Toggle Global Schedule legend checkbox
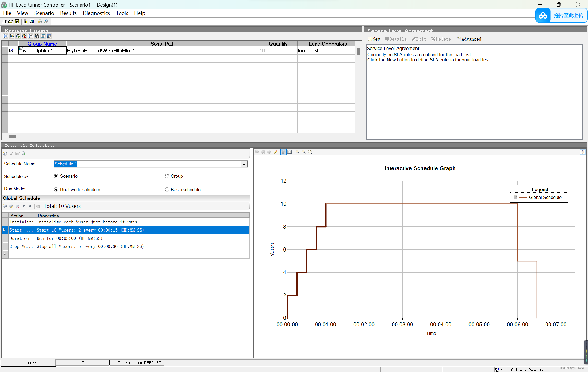This screenshot has width=588, height=372. pyautogui.click(x=515, y=197)
